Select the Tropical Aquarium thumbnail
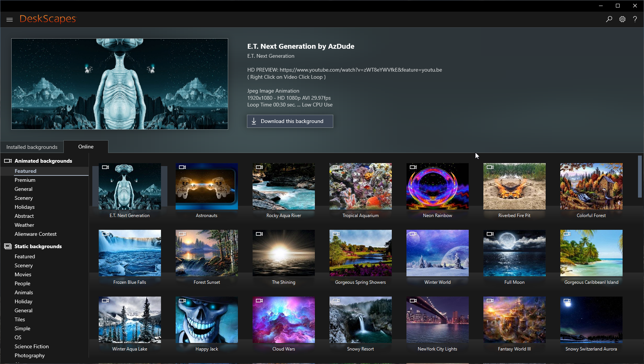Image resolution: width=644 pixels, height=364 pixels. pos(360,186)
